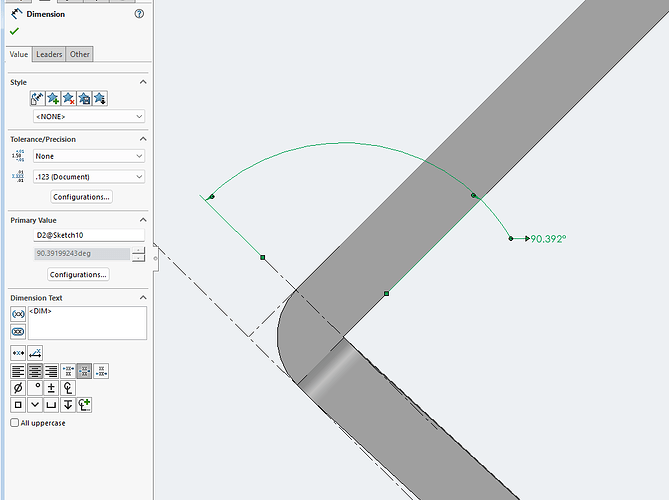Insert the centerline symbol
This screenshot has width=669, height=500.
point(68,387)
